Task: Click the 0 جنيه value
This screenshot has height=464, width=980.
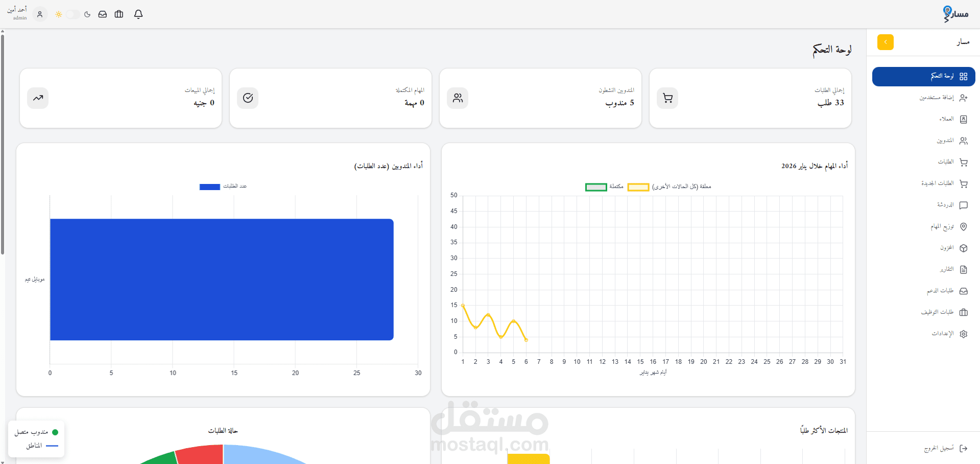Action: point(204,103)
